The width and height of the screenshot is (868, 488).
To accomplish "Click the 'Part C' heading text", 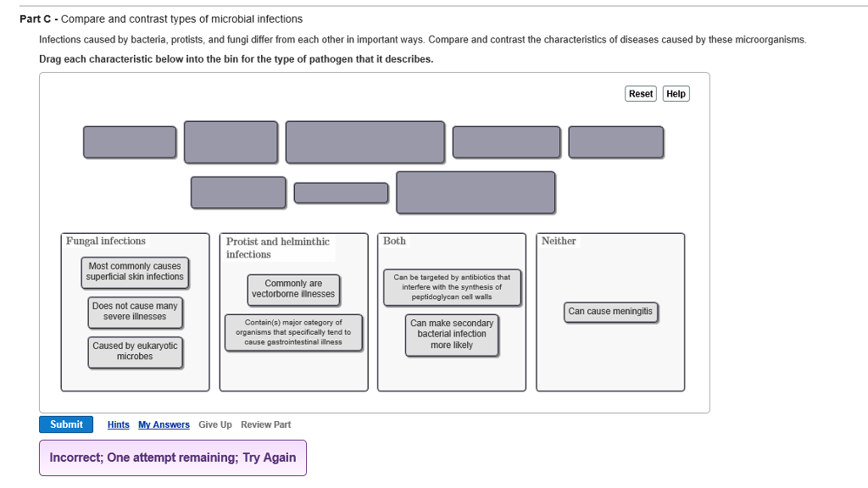I will click(x=161, y=19).
